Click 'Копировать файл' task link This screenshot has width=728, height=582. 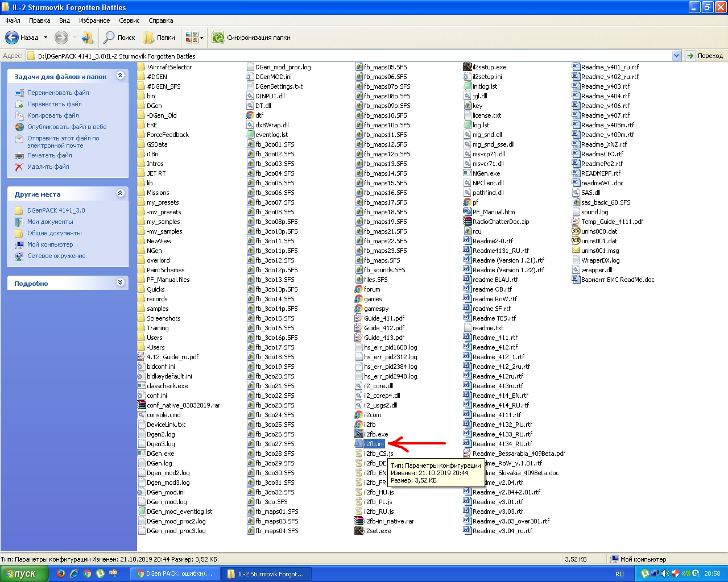pos(53,115)
